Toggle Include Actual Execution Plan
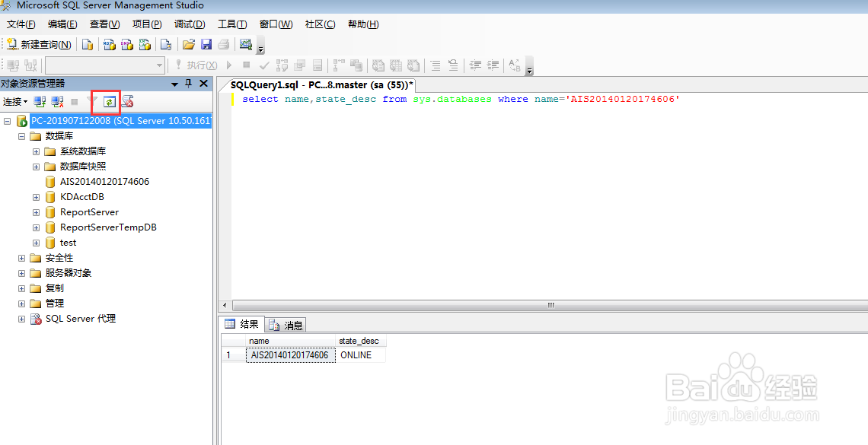 (x=339, y=65)
